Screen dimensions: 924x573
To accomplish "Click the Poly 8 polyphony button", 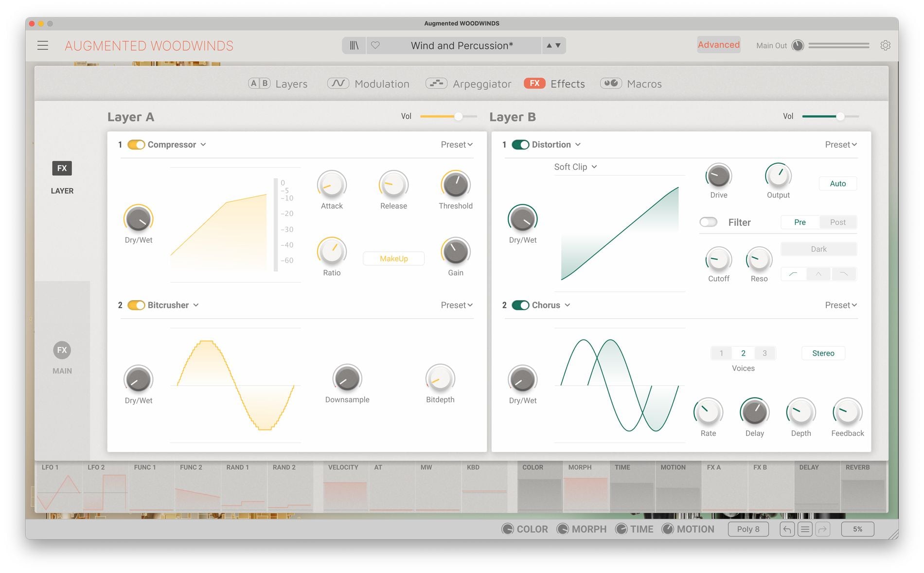I will (x=748, y=529).
